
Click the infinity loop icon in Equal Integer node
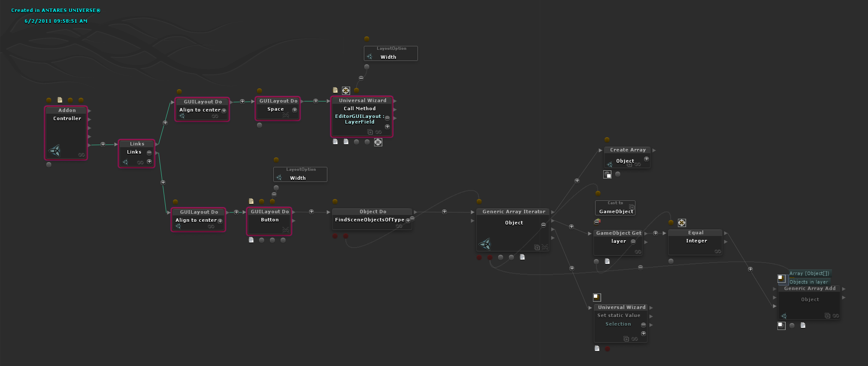[x=717, y=251]
